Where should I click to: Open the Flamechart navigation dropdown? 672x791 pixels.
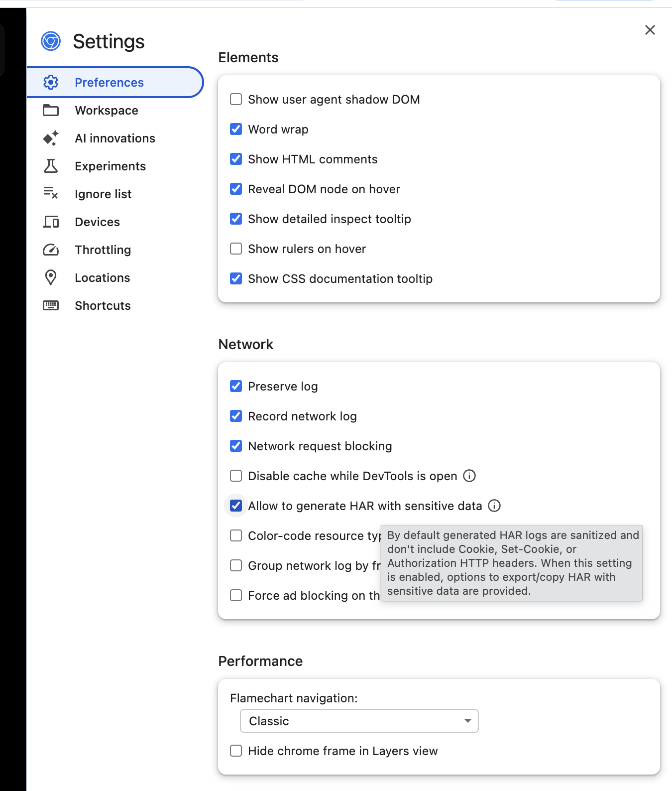358,721
